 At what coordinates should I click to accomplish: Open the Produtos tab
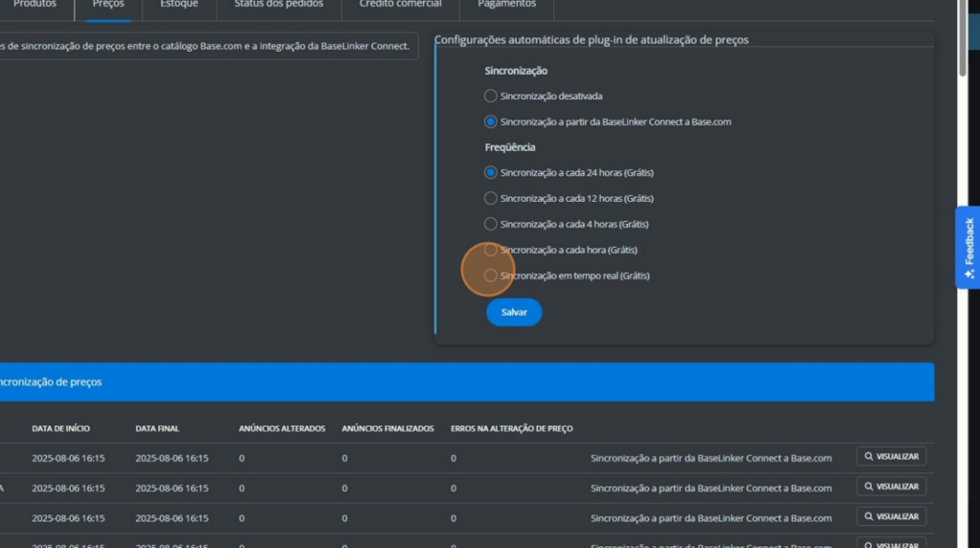(x=35, y=5)
